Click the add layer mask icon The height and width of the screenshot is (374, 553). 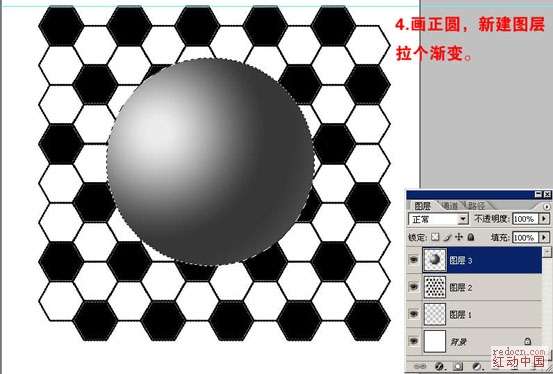[x=458, y=366]
